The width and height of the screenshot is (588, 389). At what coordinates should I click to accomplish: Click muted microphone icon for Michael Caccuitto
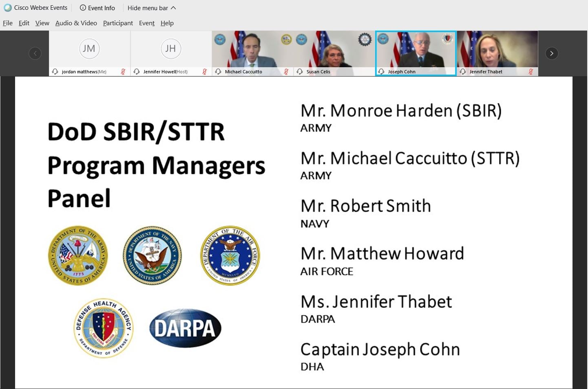[x=286, y=72]
